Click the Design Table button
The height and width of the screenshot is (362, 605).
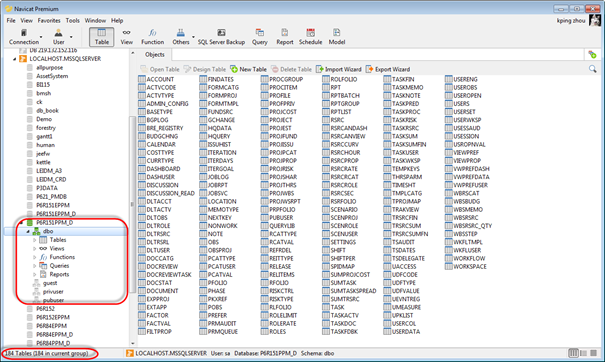coord(205,69)
